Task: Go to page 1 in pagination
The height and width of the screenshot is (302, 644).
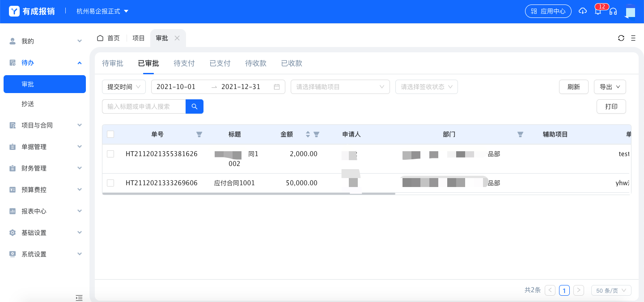Action: pos(564,290)
